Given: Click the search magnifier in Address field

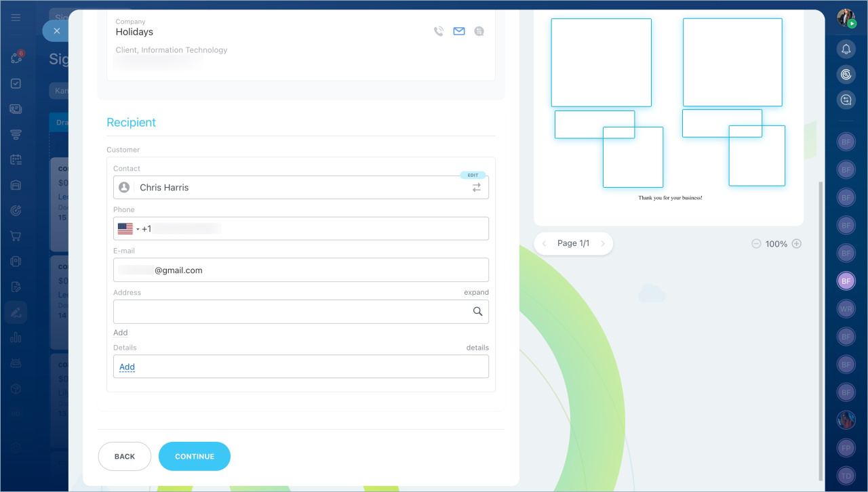Looking at the screenshot, I should (x=477, y=312).
